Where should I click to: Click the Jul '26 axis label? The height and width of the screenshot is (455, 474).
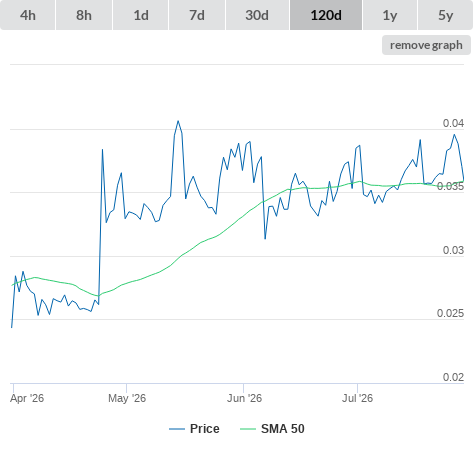pos(357,398)
